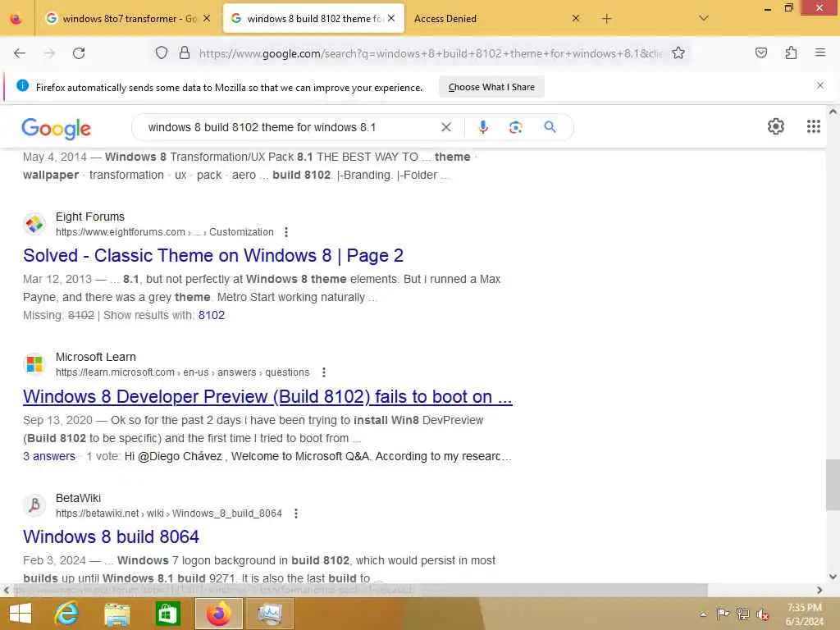The image size is (840, 630).
Task: Open more options for Microsoft Learn result
Action: pos(323,372)
